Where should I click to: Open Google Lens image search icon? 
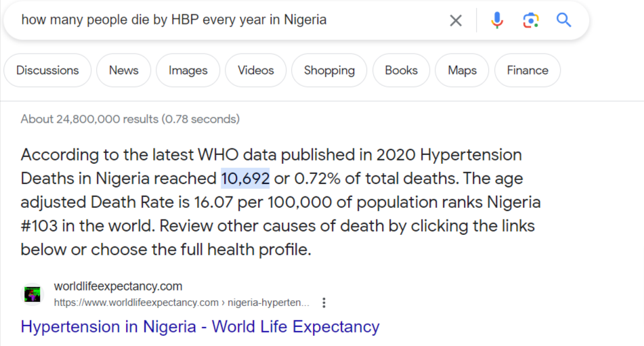click(x=531, y=20)
